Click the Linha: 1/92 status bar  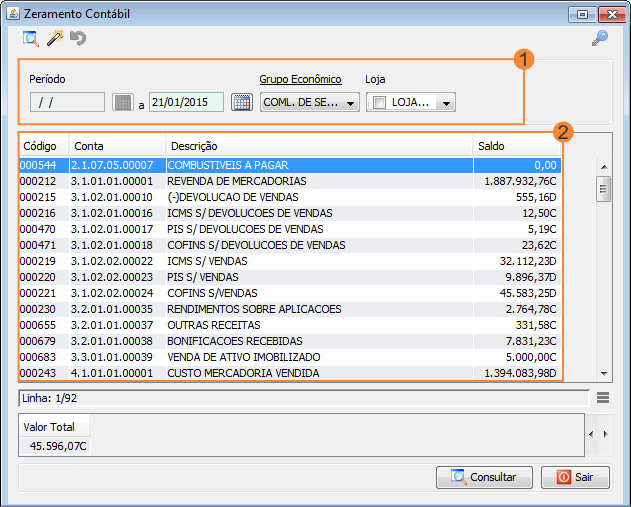pos(304,398)
